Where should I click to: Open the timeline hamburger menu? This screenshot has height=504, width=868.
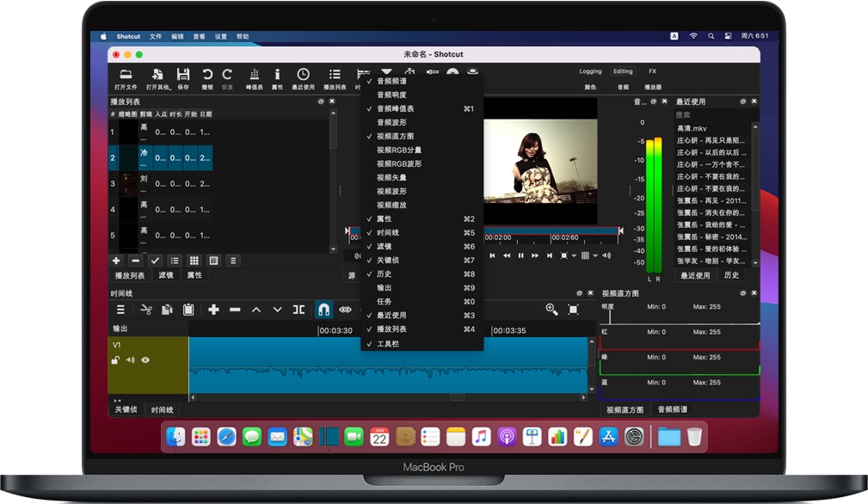pyautogui.click(x=120, y=310)
